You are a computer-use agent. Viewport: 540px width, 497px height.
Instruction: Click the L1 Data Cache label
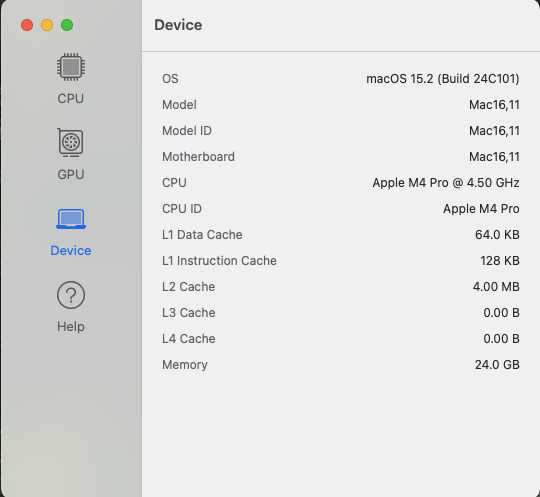202,235
